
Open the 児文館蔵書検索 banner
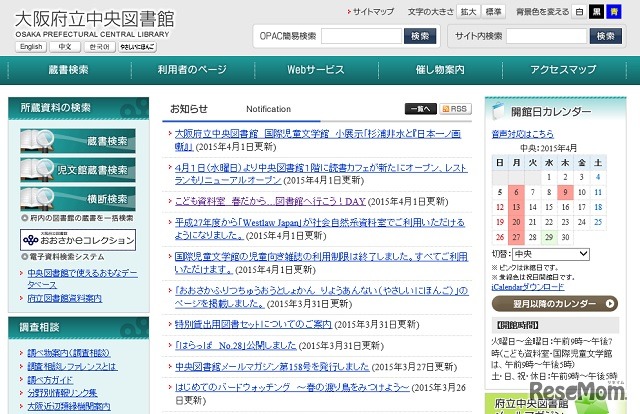pos(78,170)
